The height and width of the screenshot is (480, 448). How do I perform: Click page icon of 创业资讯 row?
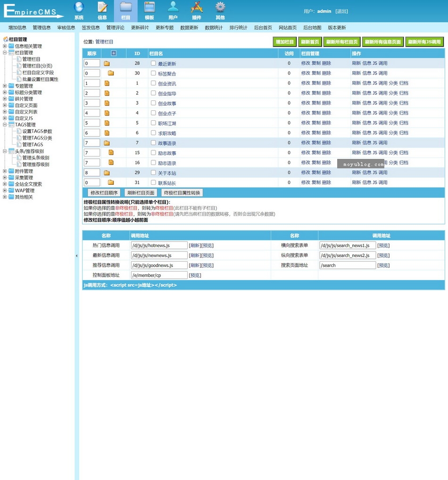click(107, 83)
